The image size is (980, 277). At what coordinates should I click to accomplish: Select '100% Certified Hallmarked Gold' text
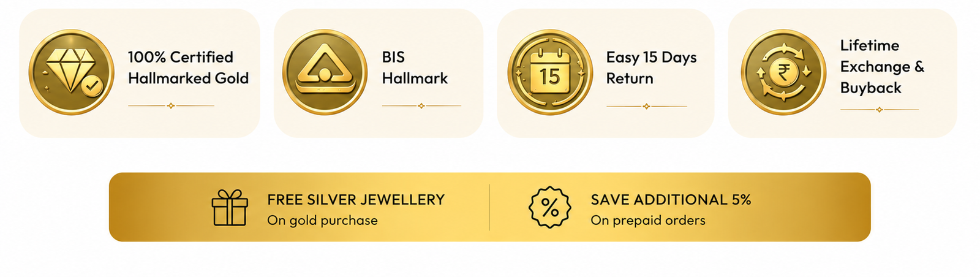pos(188,67)
